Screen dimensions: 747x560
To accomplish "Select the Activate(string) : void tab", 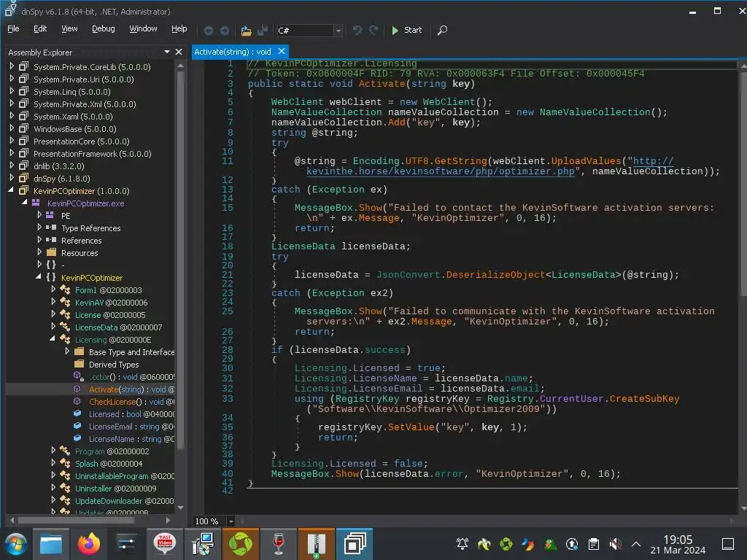I will click(x=233, y=52).
